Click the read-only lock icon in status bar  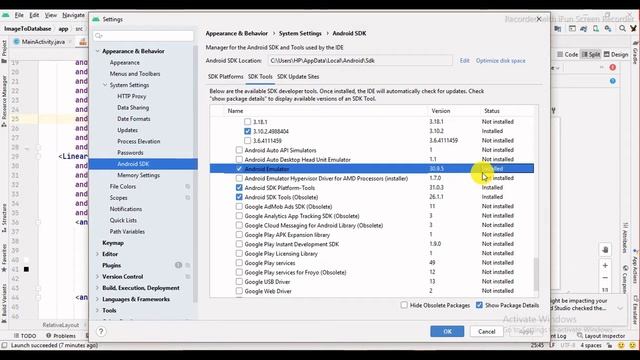point(609,345)
